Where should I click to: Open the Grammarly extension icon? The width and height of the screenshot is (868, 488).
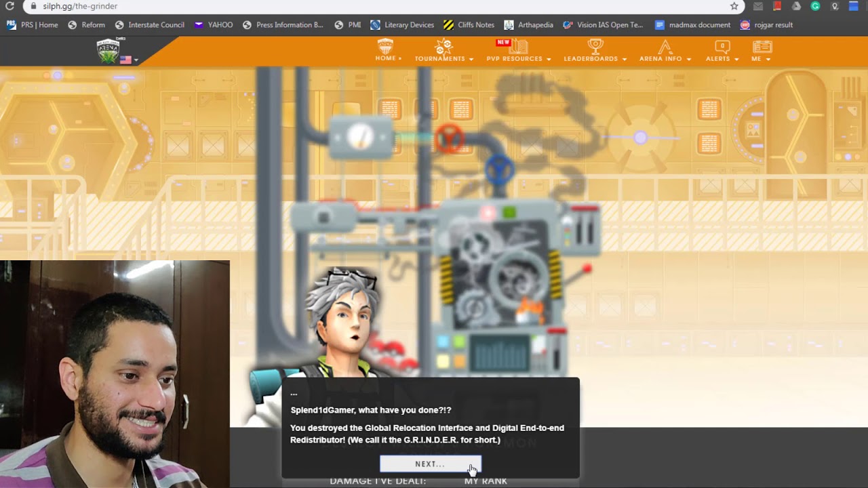(815, 6)
